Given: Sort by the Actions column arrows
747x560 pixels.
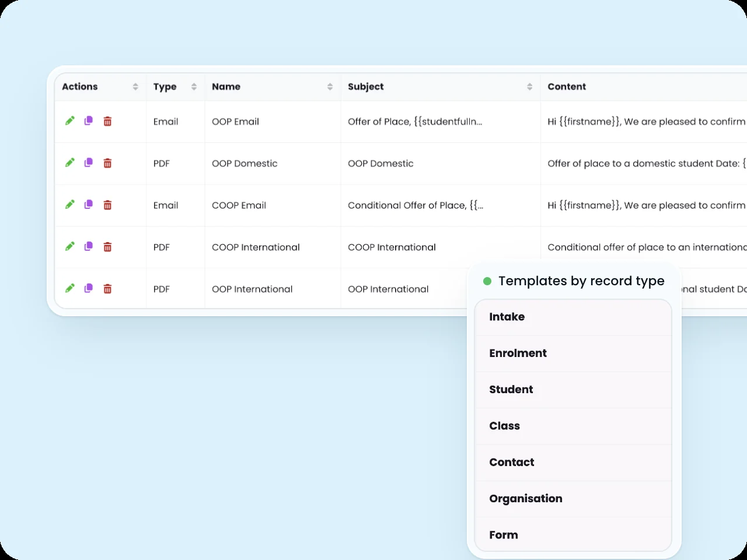Looking at the screenshot, I should coord(135,87).
